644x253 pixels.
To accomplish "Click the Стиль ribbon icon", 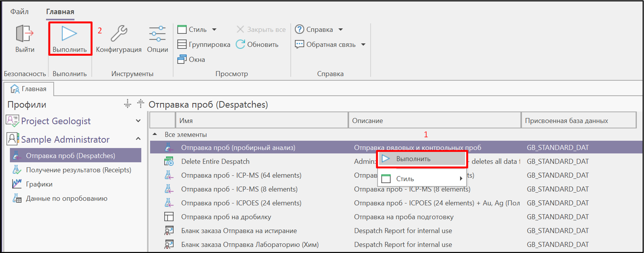I will (182, 29).
